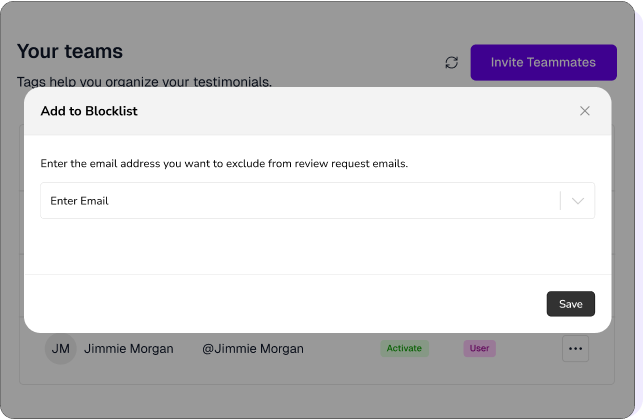Click the JM avatar circle

[60, 348]
